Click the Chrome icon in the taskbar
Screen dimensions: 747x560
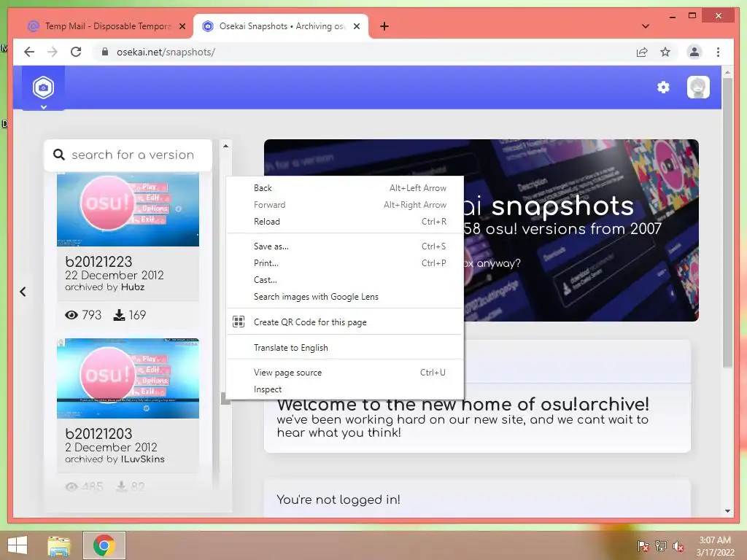[x=104, y=545]
